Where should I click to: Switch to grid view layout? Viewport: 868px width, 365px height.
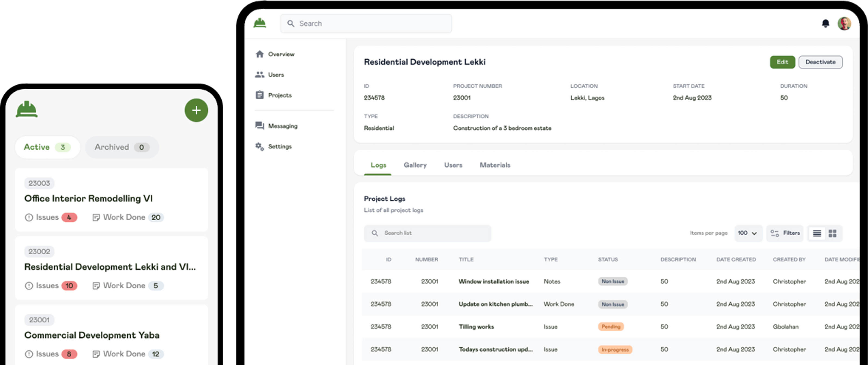pos(832,233)
